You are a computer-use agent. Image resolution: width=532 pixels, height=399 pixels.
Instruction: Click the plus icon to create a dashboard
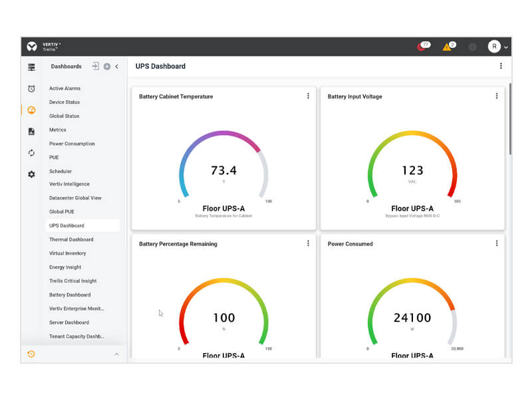click(x=106, y=66)
